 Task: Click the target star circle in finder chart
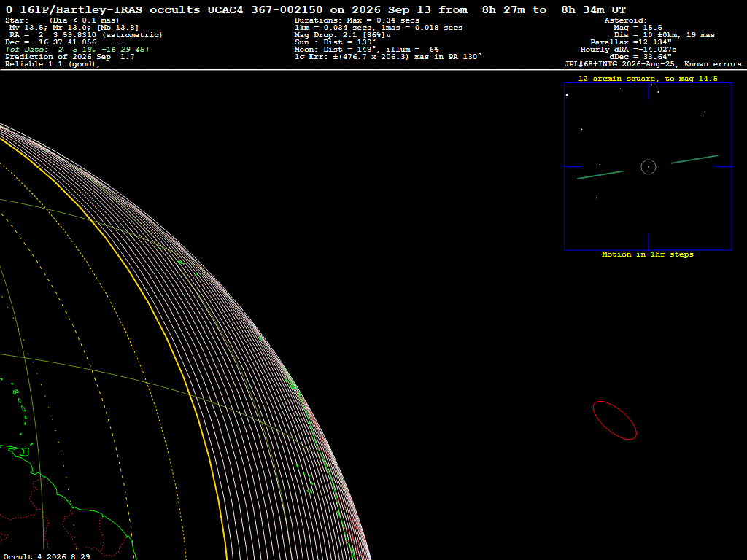pyautogui.click(x=649, y=167)
